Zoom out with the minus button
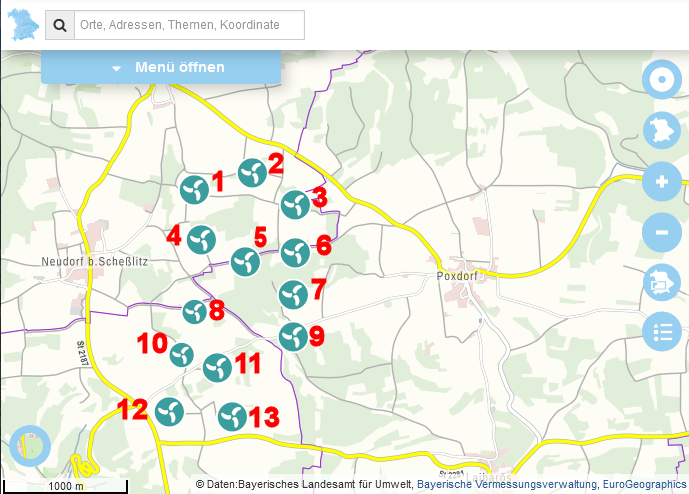Viewport: 689px width, 494px height. click(x=661, y=233)
